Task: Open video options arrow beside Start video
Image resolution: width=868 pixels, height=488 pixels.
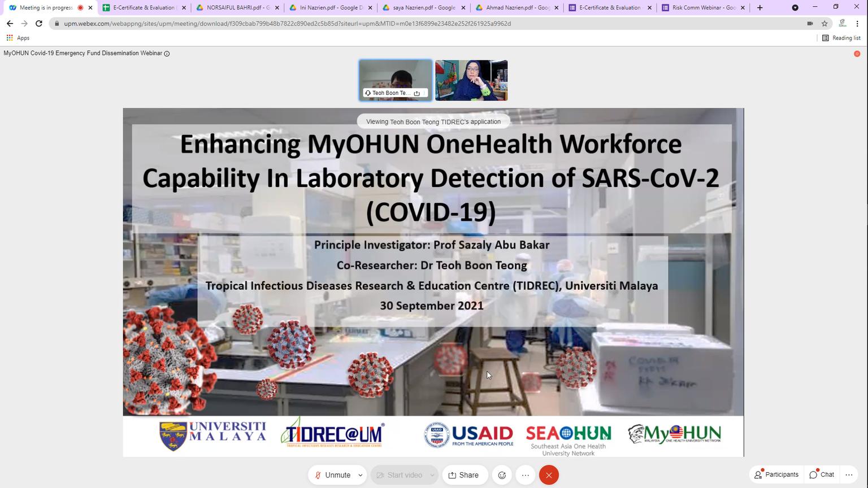Action: coord(432,475)
